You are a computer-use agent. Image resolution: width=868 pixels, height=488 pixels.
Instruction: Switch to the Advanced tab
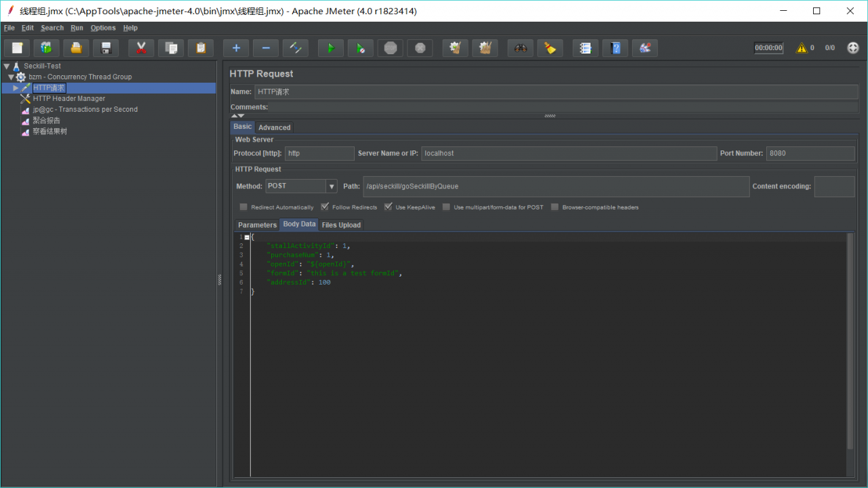274,127
